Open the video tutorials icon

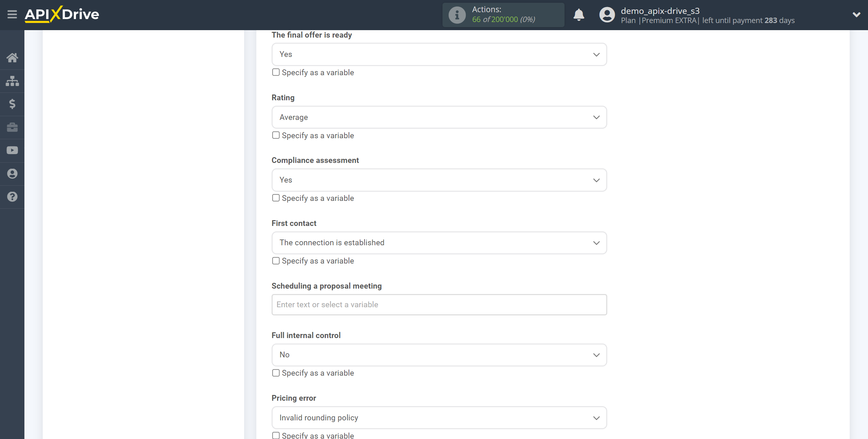pyautogui.click(x=12, y=150)
